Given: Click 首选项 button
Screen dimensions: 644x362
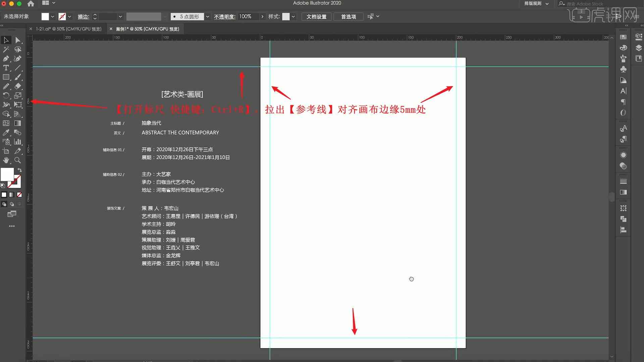Looking at the screenshot, I should (x=348, y=16).
